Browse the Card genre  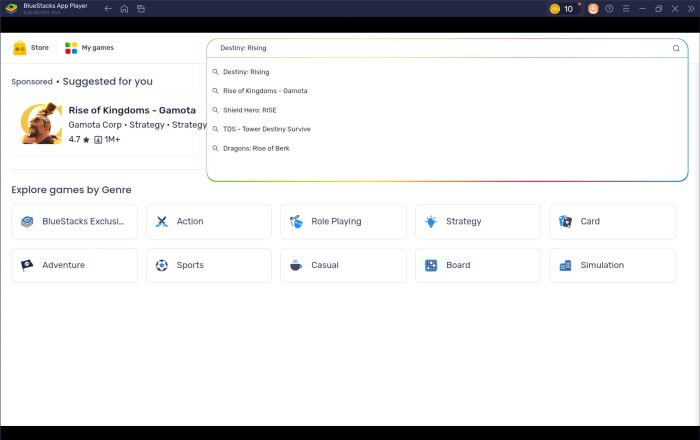coord(612,221)
